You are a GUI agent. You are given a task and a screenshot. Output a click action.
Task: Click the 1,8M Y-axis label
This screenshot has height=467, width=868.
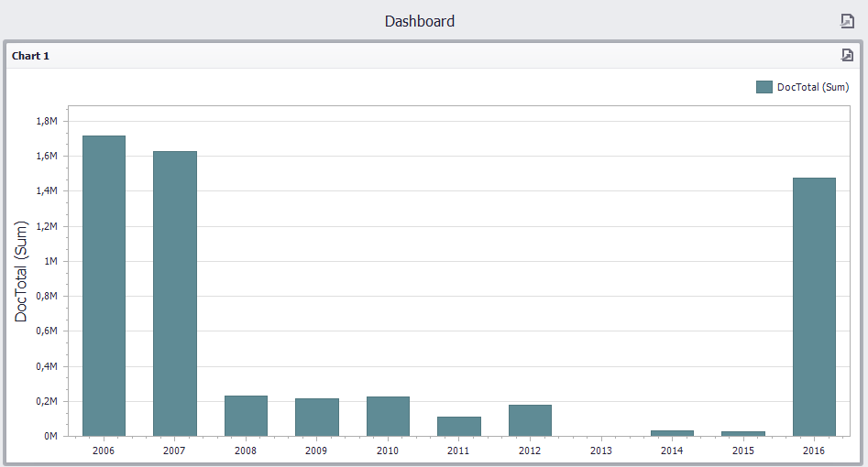tap(47, 121)
